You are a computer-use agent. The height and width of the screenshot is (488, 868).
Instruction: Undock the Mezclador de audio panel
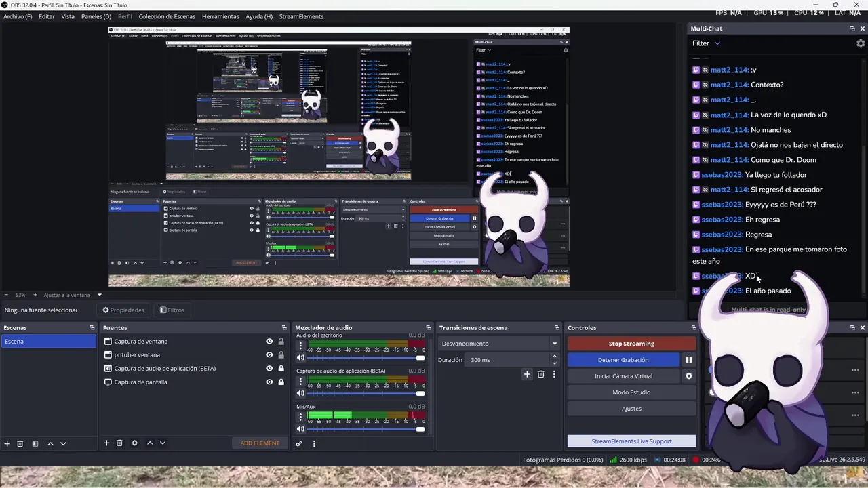tap(428, 327)
